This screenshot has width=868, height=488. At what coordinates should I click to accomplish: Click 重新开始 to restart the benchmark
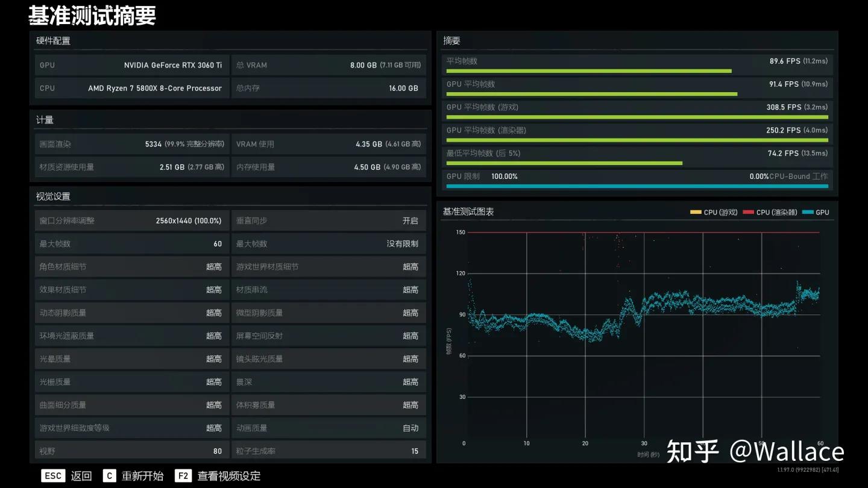tap(143, 475)
